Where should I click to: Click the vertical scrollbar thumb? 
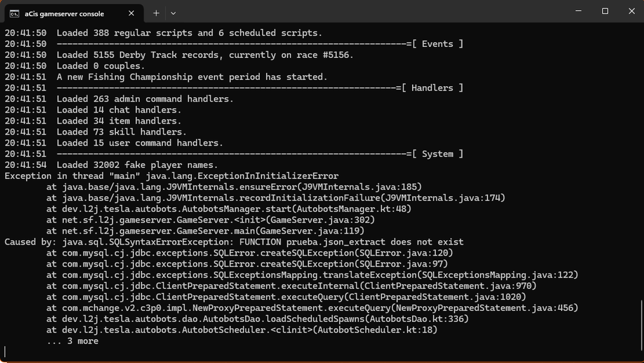(641, 330)
